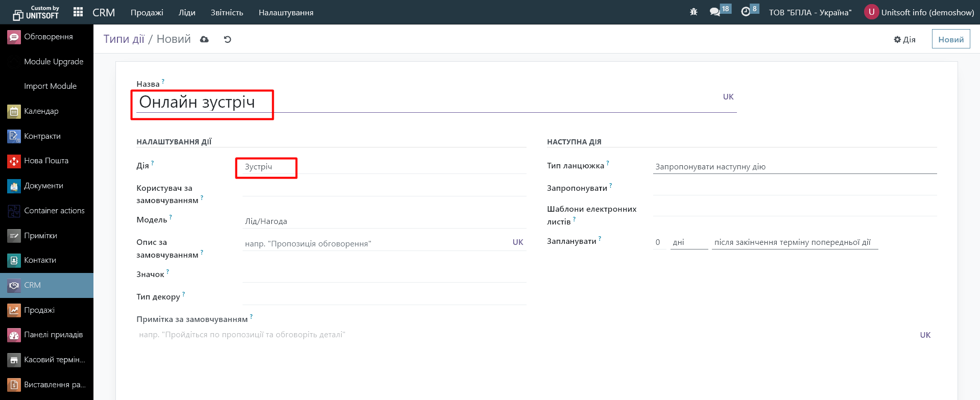Open Контракти icon in sidebar
The image size is (980, 400).
[x=14, y=136]
